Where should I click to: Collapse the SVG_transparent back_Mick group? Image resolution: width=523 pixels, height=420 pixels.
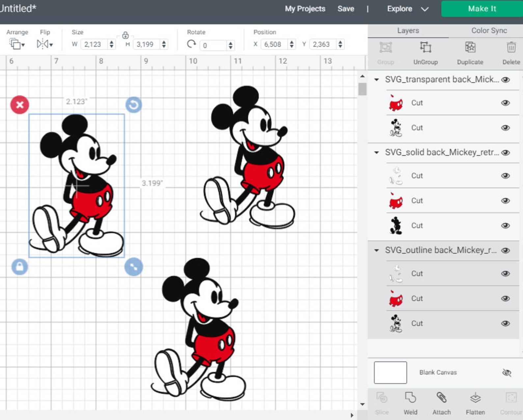(376, 79)
